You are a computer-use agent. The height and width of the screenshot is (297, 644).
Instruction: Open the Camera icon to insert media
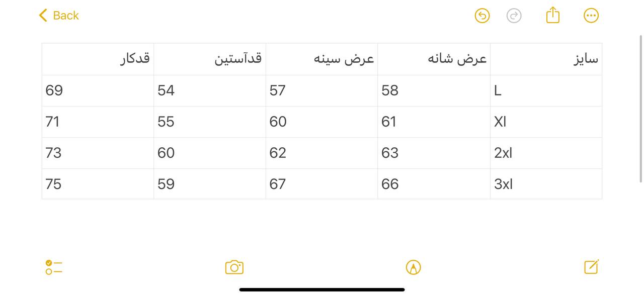pos(234,267)
